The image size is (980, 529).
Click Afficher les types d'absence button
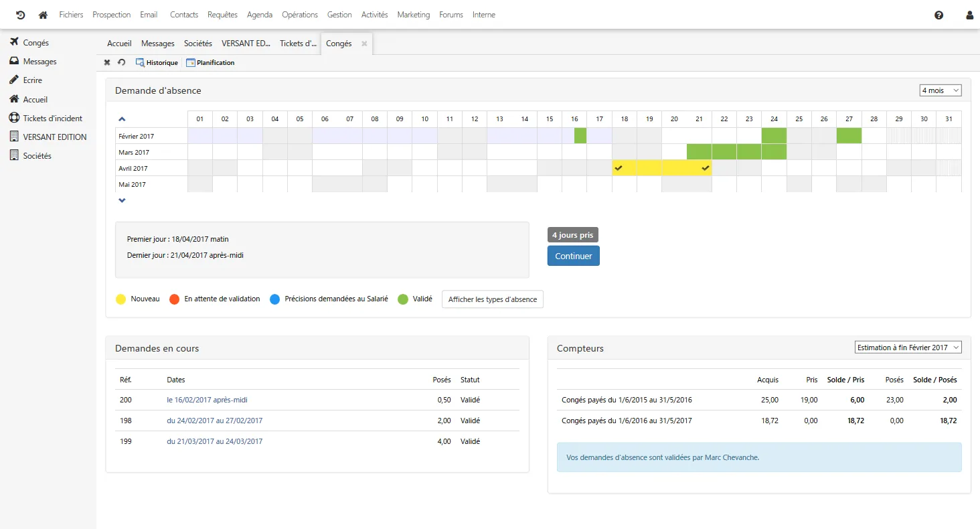click(x=493, y=299)
